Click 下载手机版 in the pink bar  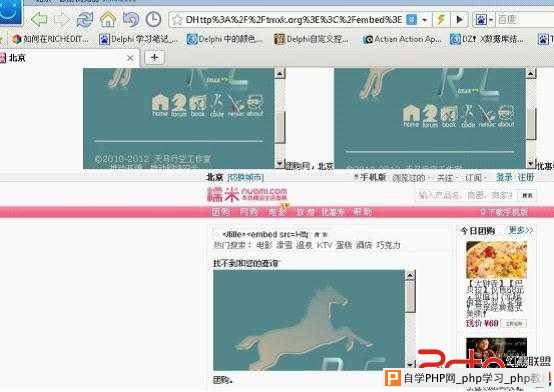504,212
